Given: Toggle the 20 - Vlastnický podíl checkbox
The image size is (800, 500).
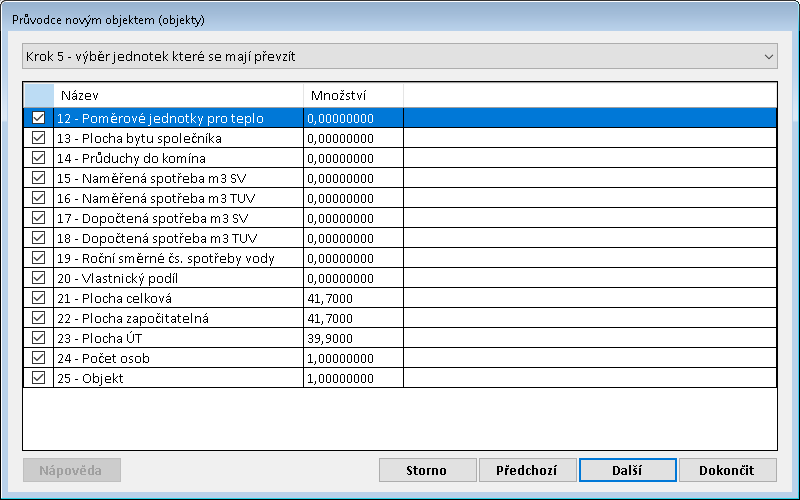Looking at the screenshot, I should click(38, 278).
